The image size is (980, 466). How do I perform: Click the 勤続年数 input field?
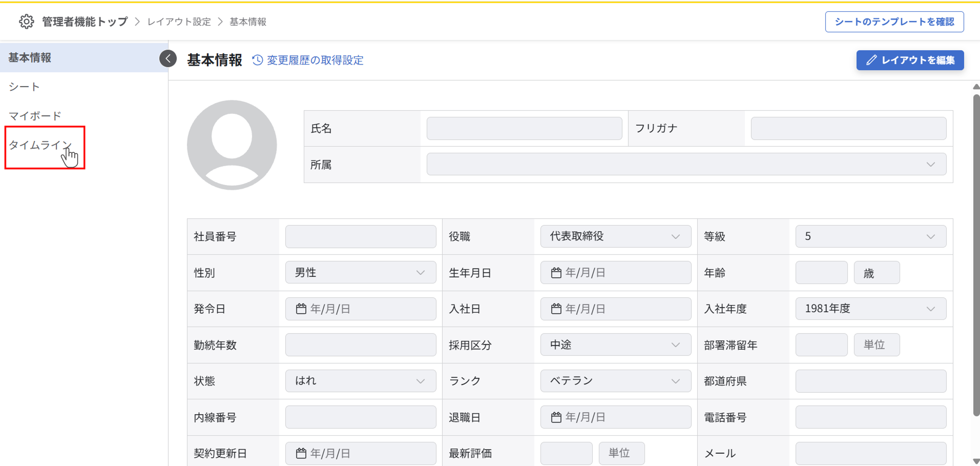click(x=361, y=345)
